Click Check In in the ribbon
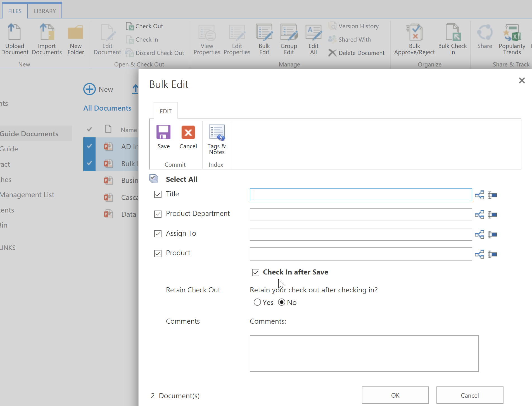Screen dimensions: 532x406 (142, 39)
